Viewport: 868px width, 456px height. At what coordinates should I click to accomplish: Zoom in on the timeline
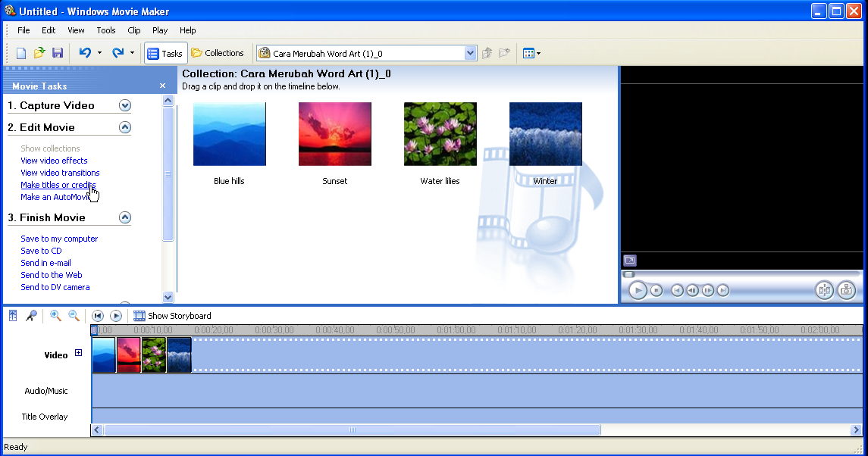tap(55, 315)
